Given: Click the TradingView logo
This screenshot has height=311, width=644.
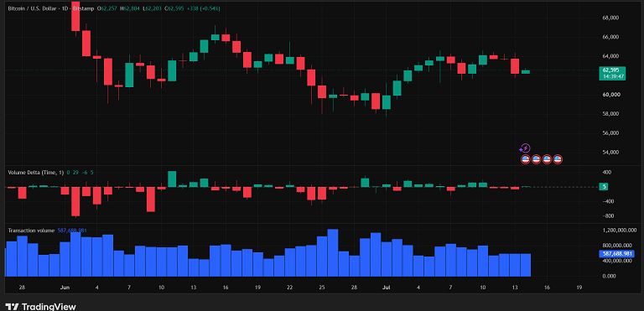Looking at the screenshot, I should pos(40,307).
